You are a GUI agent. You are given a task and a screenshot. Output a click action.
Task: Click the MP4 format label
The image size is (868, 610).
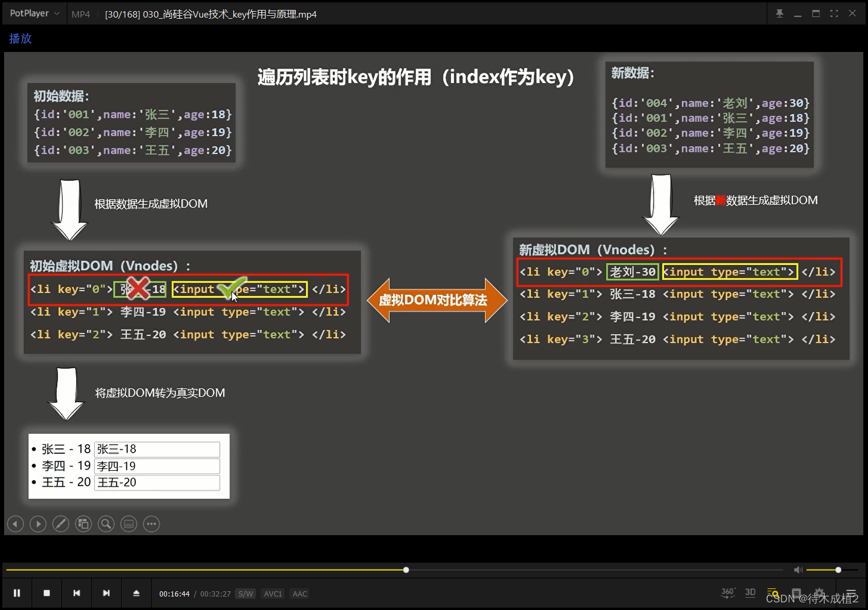(x=81, y=14)
